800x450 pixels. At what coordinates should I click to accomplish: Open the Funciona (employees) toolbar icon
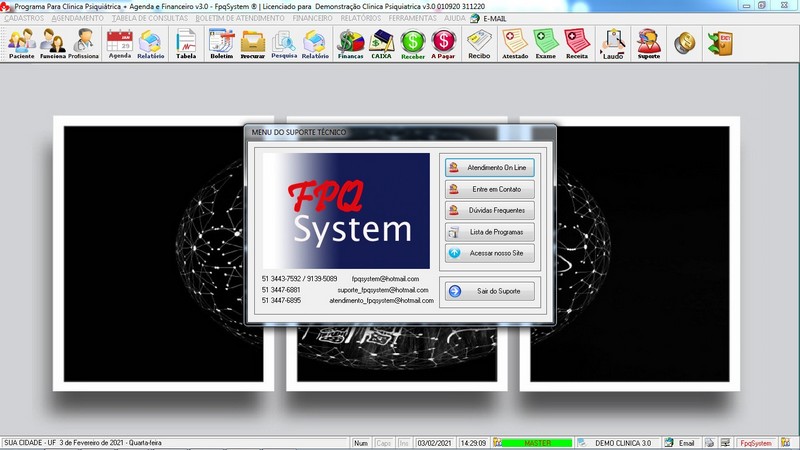53,44
